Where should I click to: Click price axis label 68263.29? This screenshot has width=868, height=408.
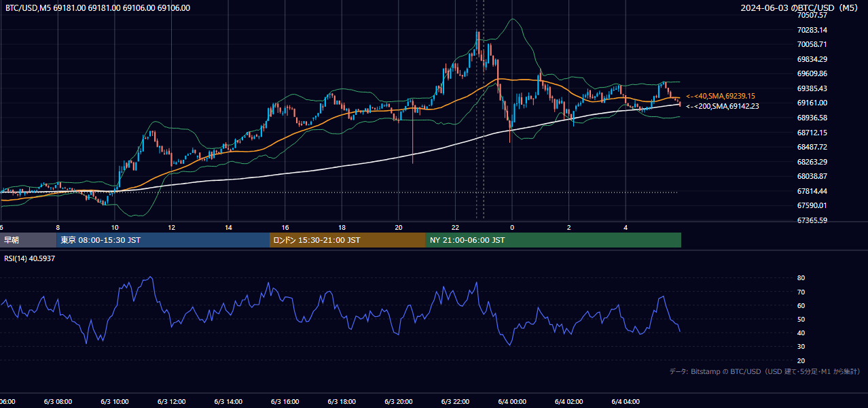[812, 162]
